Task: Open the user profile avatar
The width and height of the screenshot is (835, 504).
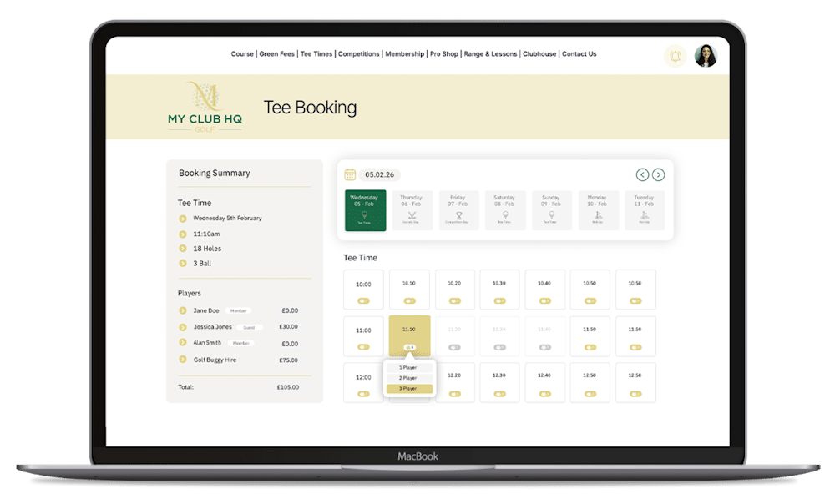Action: tap(706, 56)
